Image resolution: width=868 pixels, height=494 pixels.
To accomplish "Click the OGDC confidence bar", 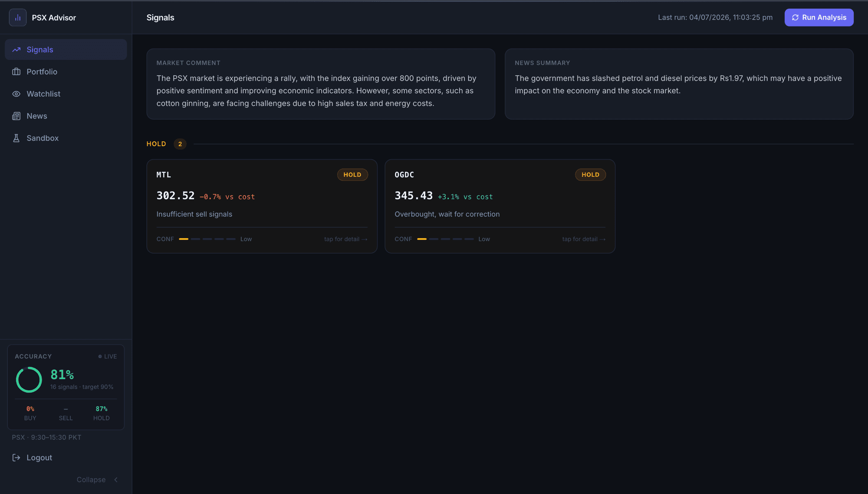I will tap(445, 239).
